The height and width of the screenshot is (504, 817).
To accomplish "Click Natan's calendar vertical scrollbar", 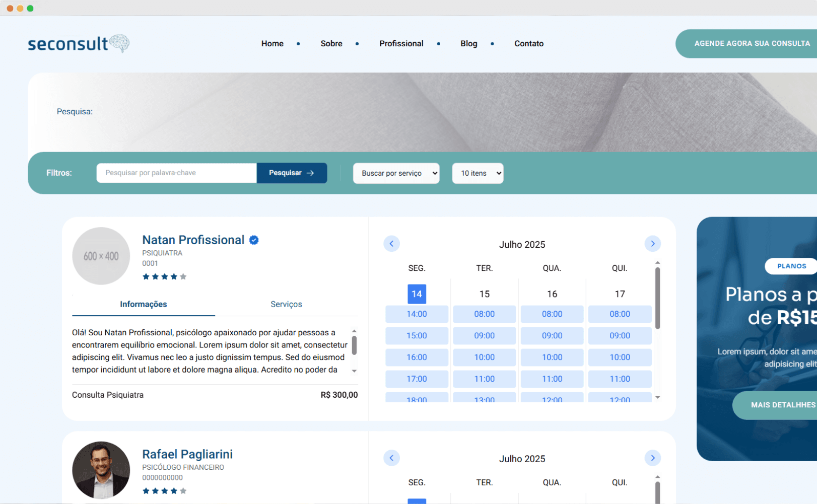I will coord(657,299).
